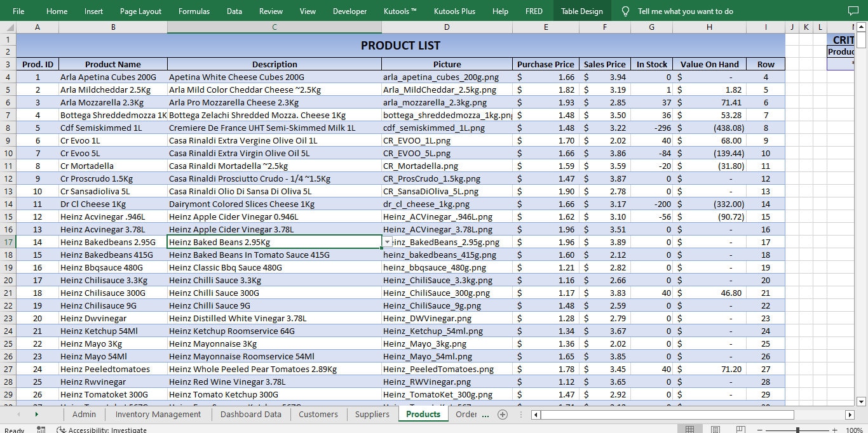The width and height of the screenshot is (868, 433).
Task: Switch to the Table Design ribbon tab
Action: 582,10
